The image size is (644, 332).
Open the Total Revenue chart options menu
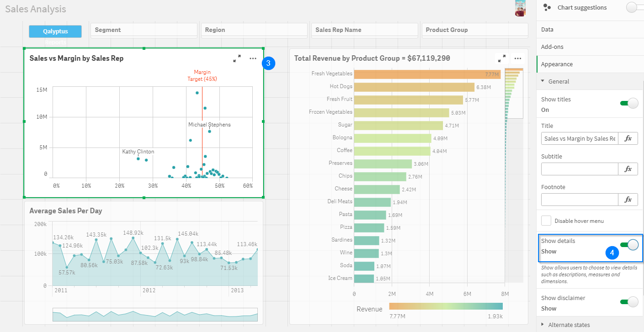click(x=518, y=58)
